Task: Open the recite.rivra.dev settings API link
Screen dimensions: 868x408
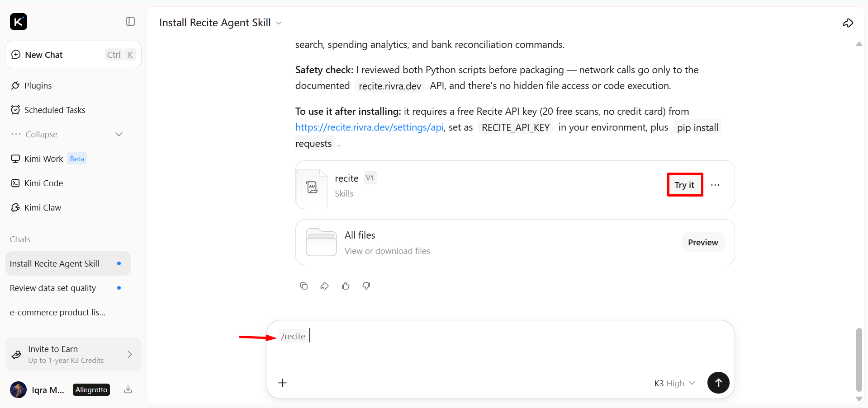Action: click(x=369, y=127)
